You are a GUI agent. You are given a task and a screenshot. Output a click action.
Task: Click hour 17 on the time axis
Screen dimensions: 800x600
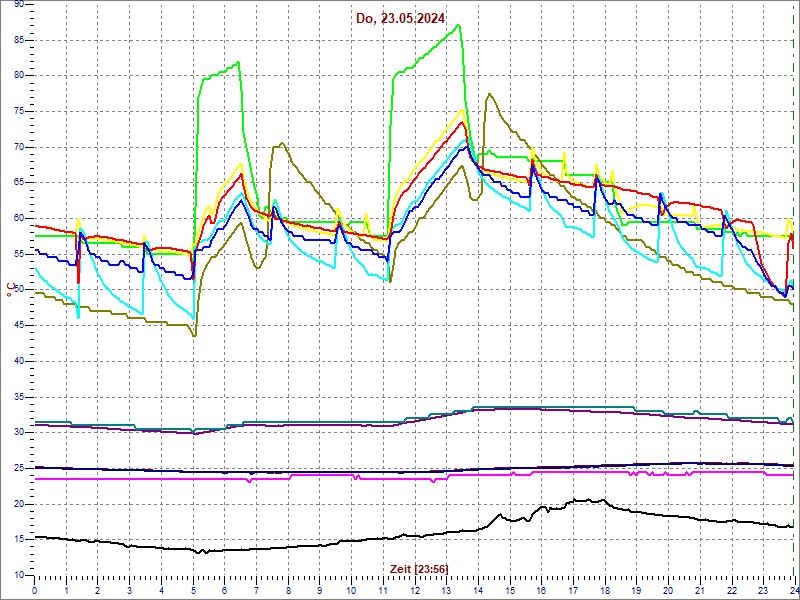pos(572,590)
